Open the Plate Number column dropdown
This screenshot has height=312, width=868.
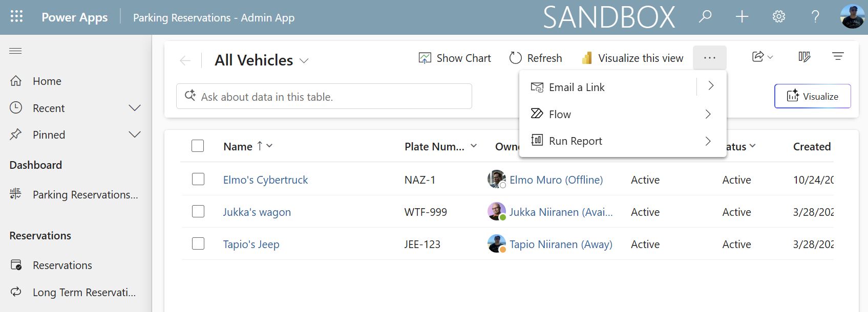tap(474, 146)
